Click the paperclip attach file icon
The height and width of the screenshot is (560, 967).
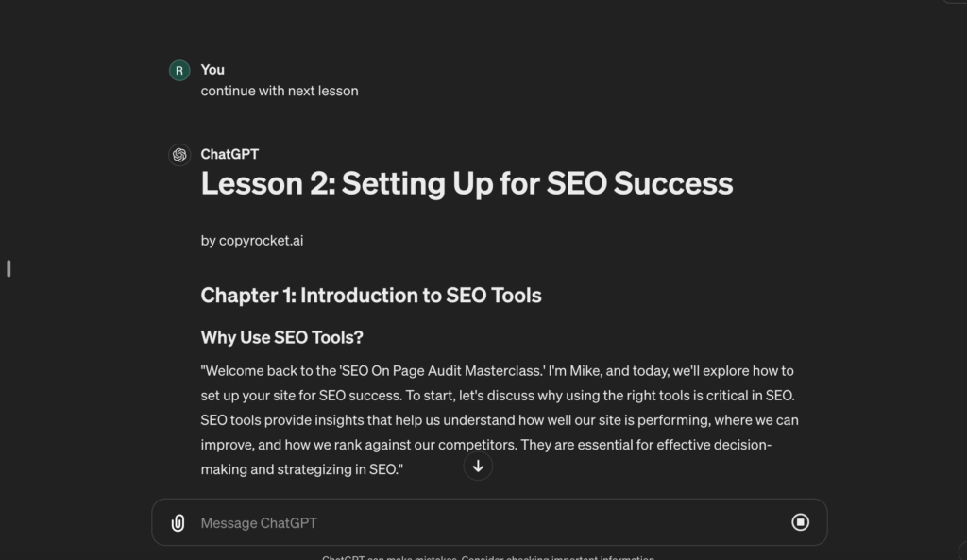tap(178, 523)
